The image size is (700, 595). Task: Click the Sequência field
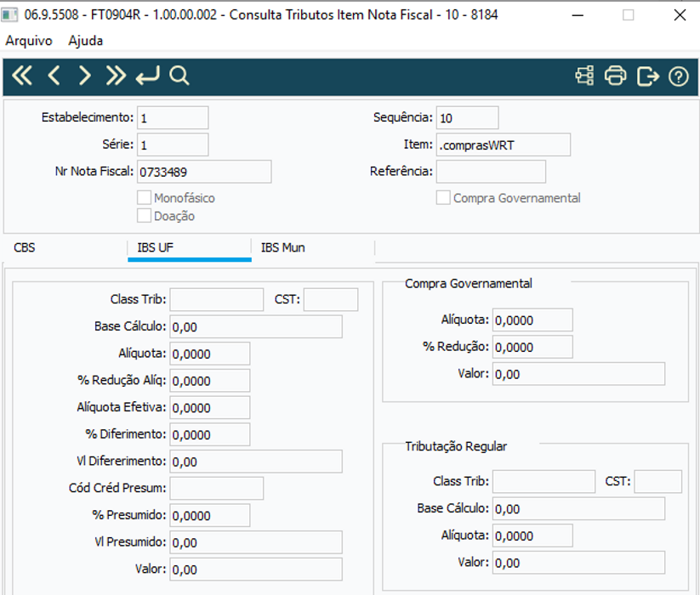point(468,118)
